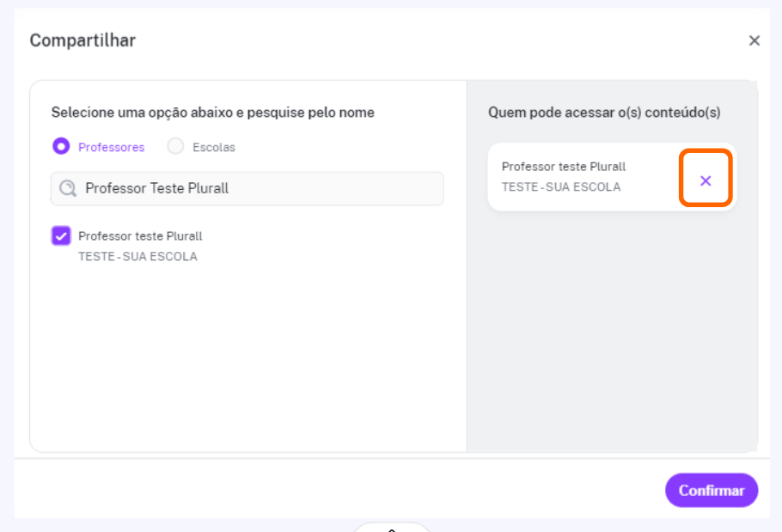
Task: Click the Quem pode acessar o(s) conteúdo(s) heading
Action: [x=604, y=113]
